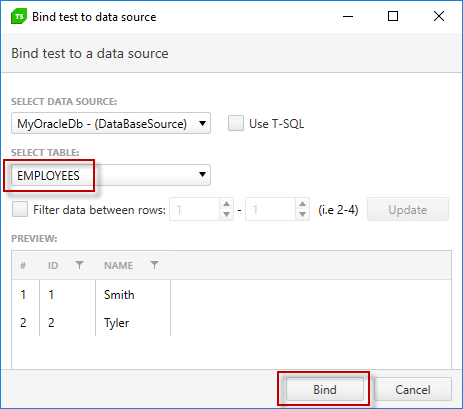This screenshot has width=463, height=409.
Task: Enable the Use T-SQL checkbox
Action: (236, 123)
